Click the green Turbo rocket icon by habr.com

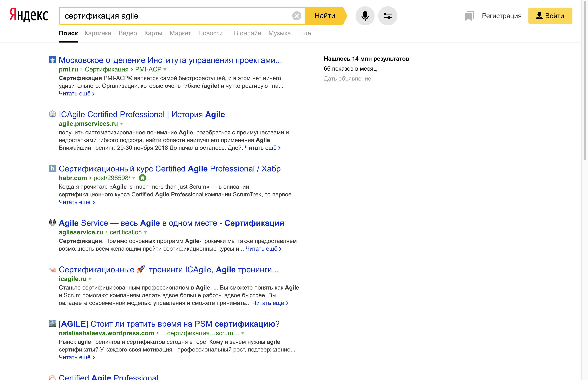[x=142, y=178]
